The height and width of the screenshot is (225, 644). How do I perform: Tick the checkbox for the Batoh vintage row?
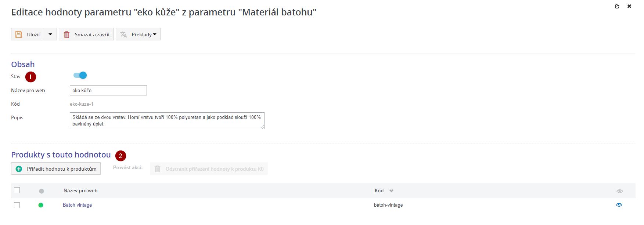[x=17, y=205]
